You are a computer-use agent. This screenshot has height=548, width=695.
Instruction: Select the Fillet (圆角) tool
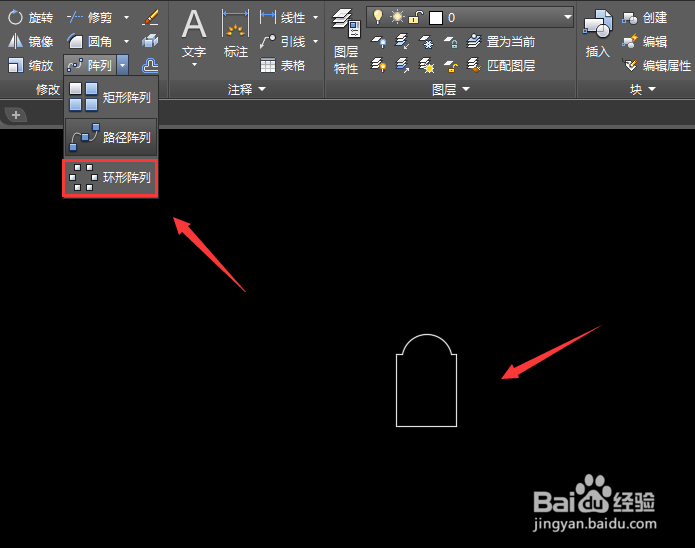pos(90,42)
